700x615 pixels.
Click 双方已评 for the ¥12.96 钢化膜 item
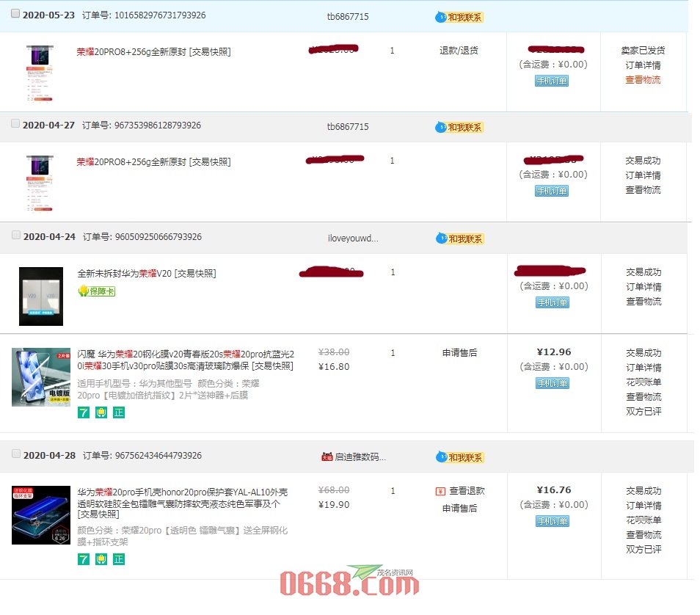[x=644, y=411]
